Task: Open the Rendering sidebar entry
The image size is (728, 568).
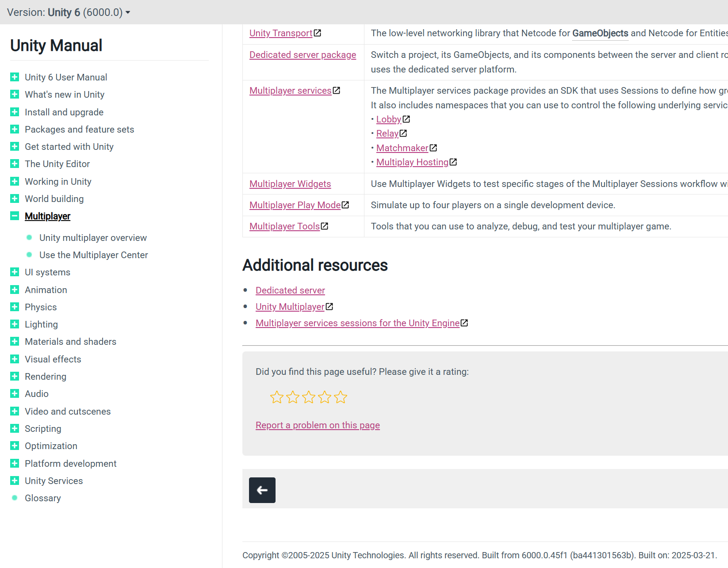Action: pos(46,377)
